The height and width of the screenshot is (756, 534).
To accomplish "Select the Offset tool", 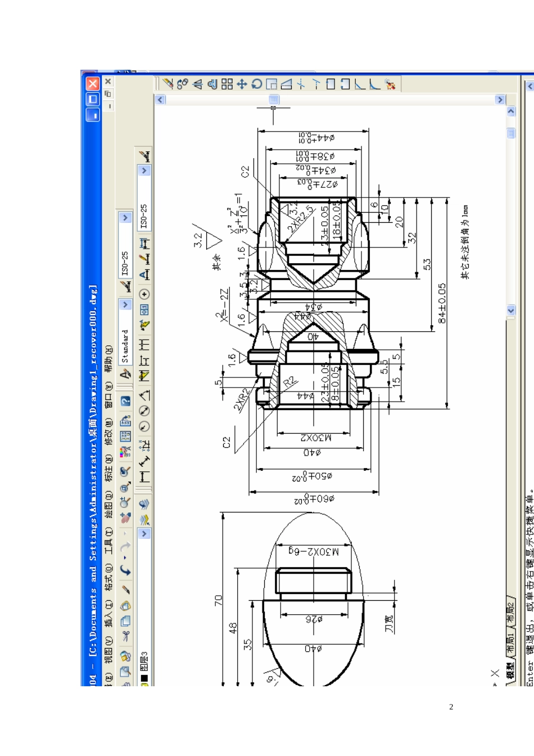I will click(x=212, y=84).
